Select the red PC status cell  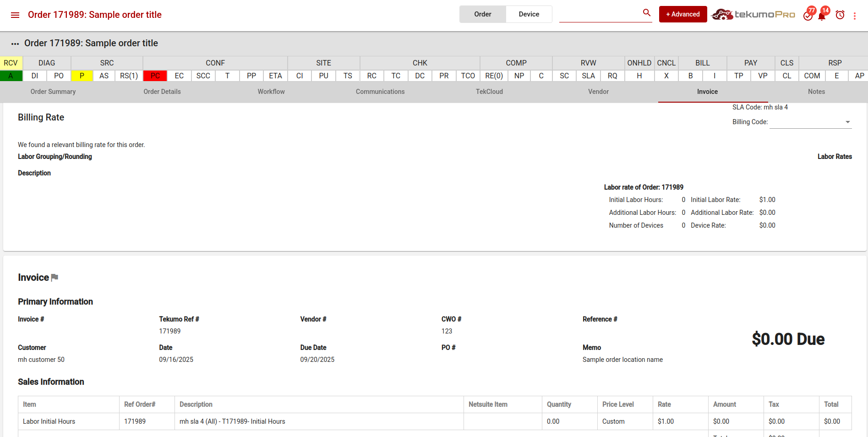[155, 76]
